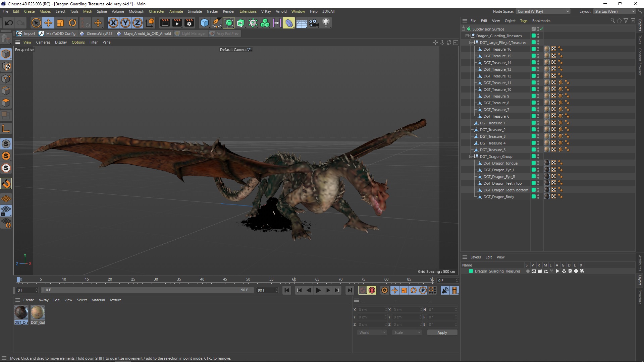Image resolution: width=644 pixels, height=362 pixels.
Task: Click the Render View clapperboard icon
Action: [165, 23]
